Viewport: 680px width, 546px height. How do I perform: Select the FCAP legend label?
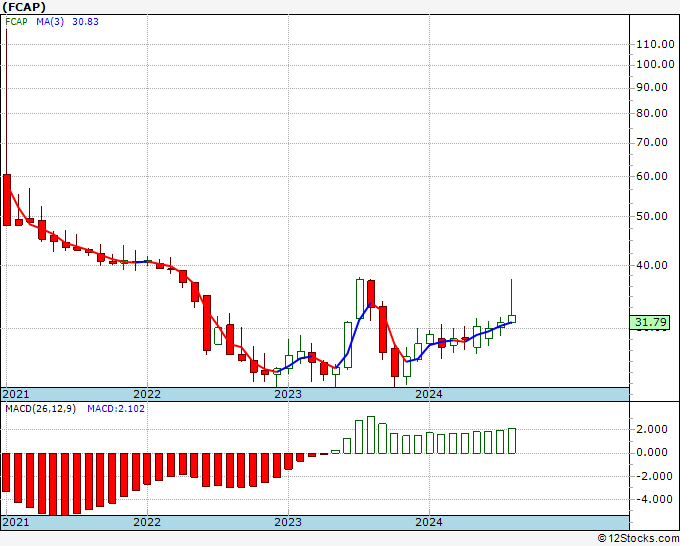[16, 22]
